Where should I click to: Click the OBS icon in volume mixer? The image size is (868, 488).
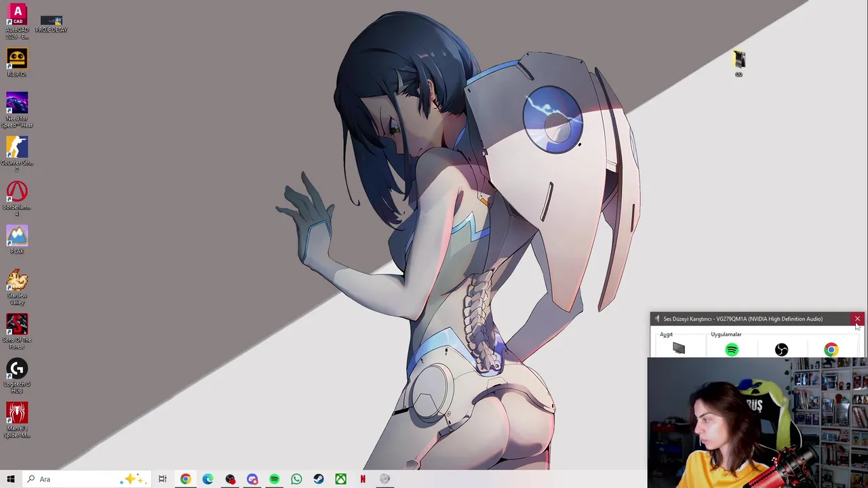(781, 350)
